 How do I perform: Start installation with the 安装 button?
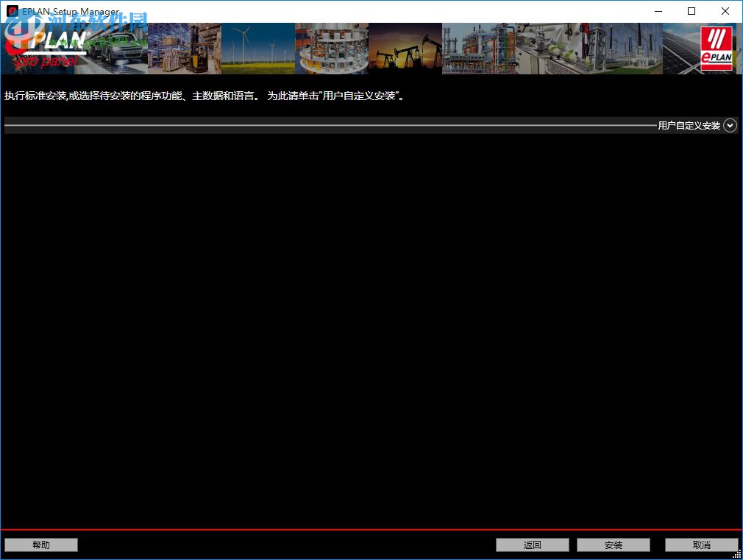coord(614,545)
